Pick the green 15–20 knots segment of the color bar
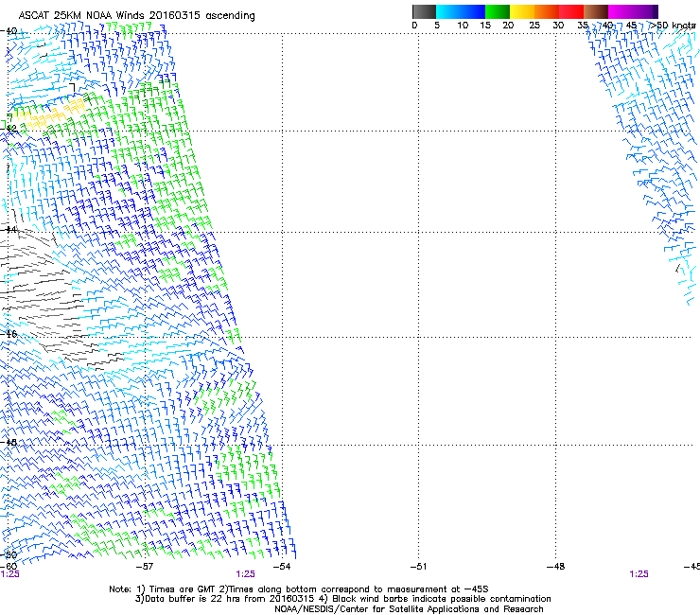 pyautogui.click(x=498, y=11)
